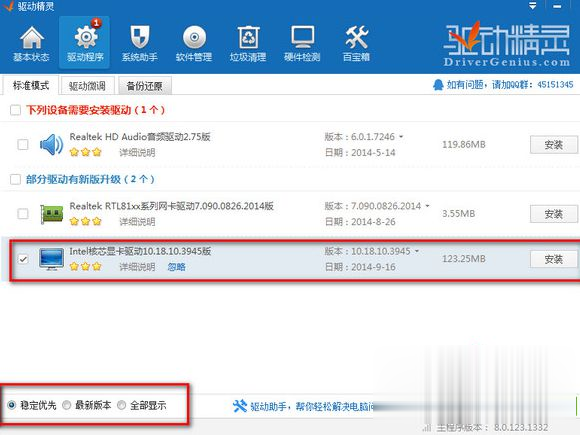This screenshot has height=435, width=580.
Task: Click the Realtek network card icon
Action: (51, 214)
